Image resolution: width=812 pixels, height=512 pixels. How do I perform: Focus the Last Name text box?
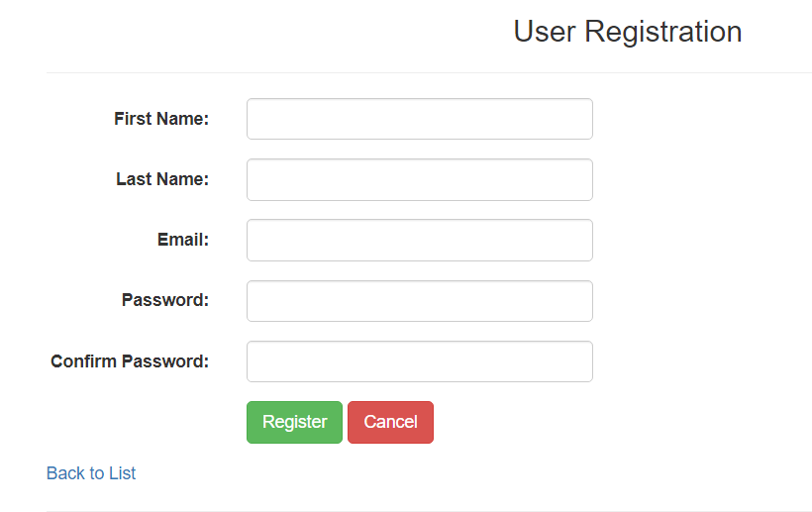pos(419,179)
